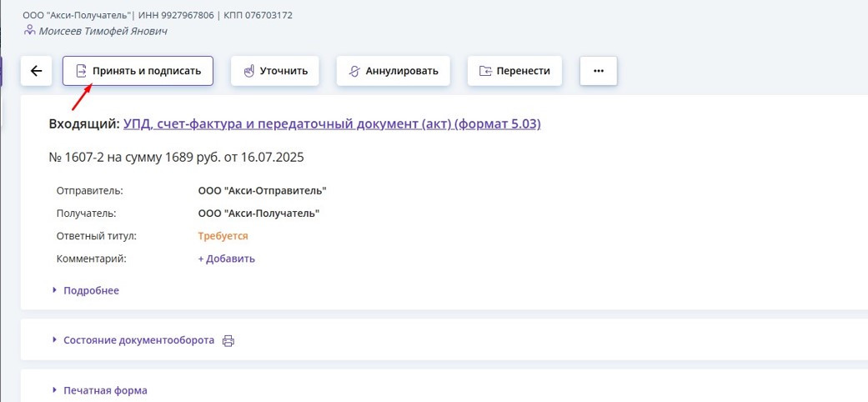
Task: Click the printer icon next to 'Состояние документооборота'
Action: [x=228, y=340]
